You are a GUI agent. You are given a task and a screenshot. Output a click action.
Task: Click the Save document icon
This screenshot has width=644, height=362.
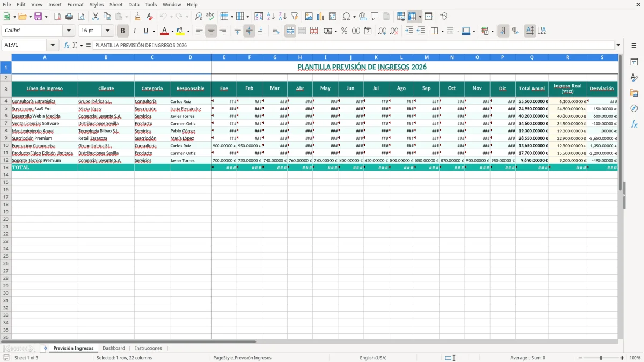(x=38, y=17)
